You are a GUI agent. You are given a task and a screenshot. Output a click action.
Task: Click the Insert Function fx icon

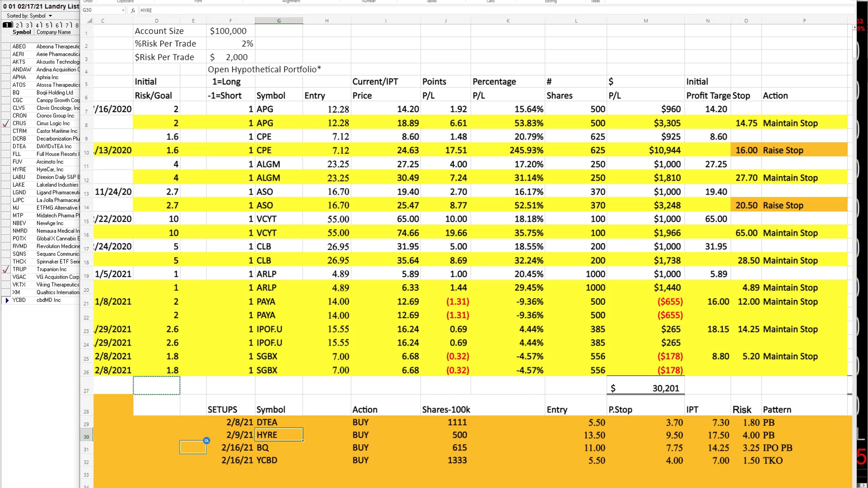click(x=133, y=10)
